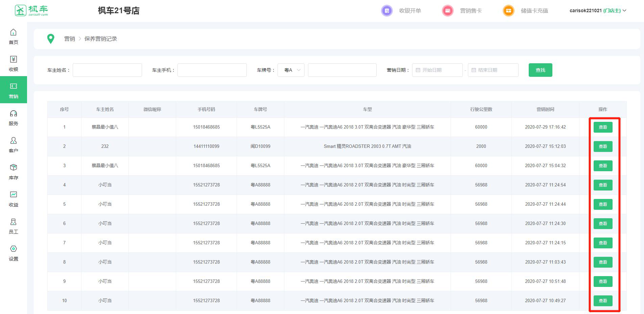The width and height of the screenshot is (644, 314).
Task: Click the mileage value 2000
Action: tap(481, 147)
